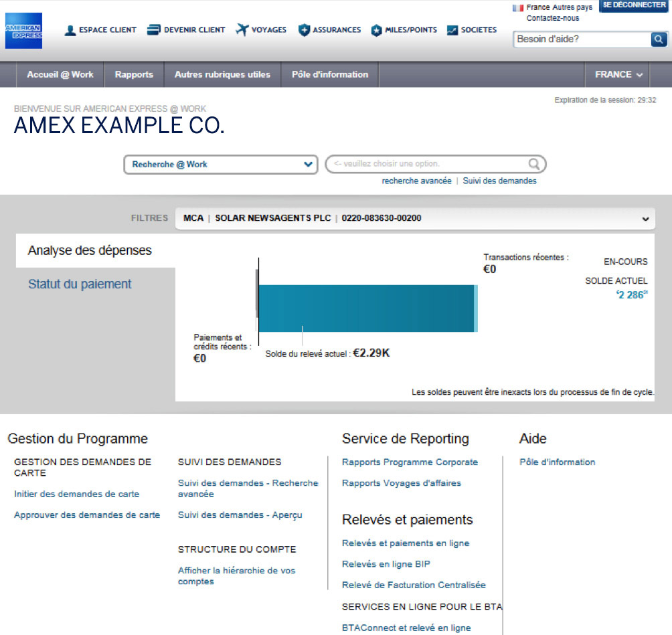Click the American Express logo
This screenshot has height=635, width=672.
pyautogui.click(x=23, y=31)
